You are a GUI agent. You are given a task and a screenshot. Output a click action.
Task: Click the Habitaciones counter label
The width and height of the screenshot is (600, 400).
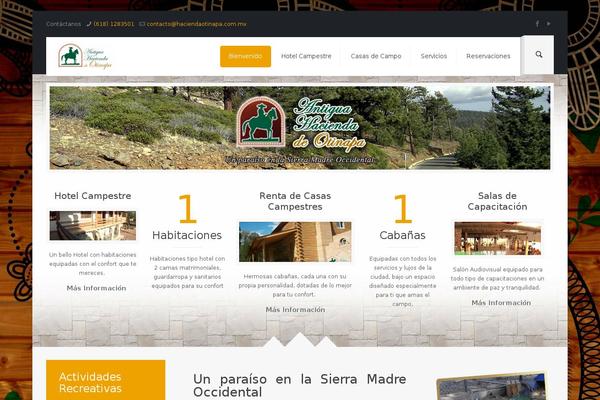tap(187, 235)
